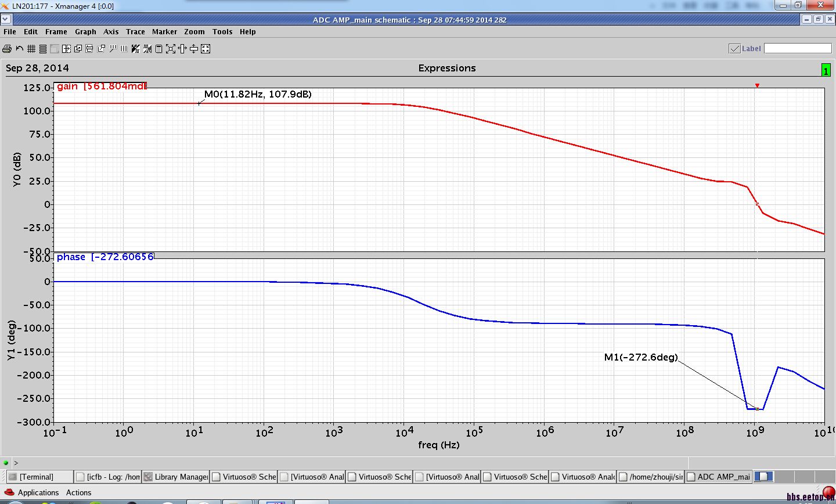Switch to the /home/zhouji taskbar window

point(651,477)
